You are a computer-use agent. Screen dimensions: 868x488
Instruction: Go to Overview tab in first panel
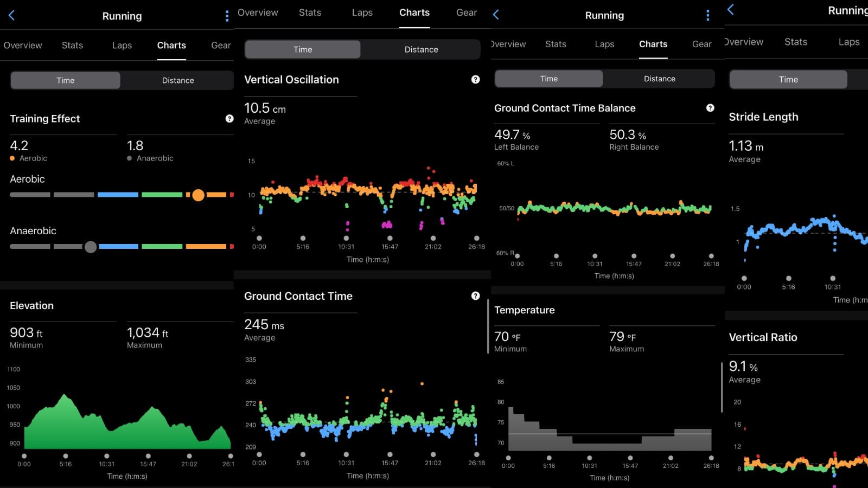[x=23, y=46]
